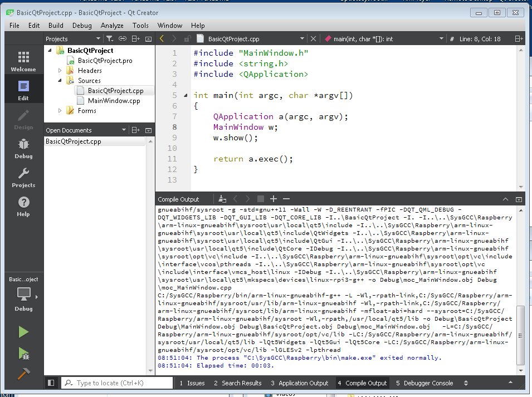The width and height of the screenshot is (532, 397).
Task: Run the project with green play button
Action: (x=23, y=331)
